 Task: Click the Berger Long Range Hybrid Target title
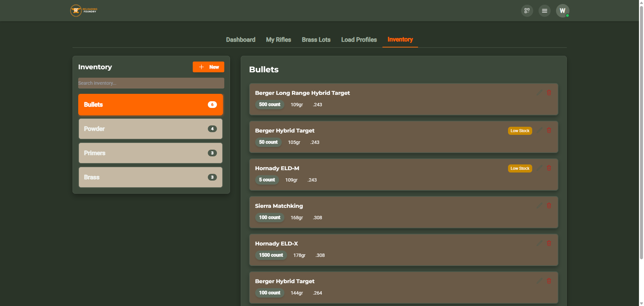click(x=302, y=93)
